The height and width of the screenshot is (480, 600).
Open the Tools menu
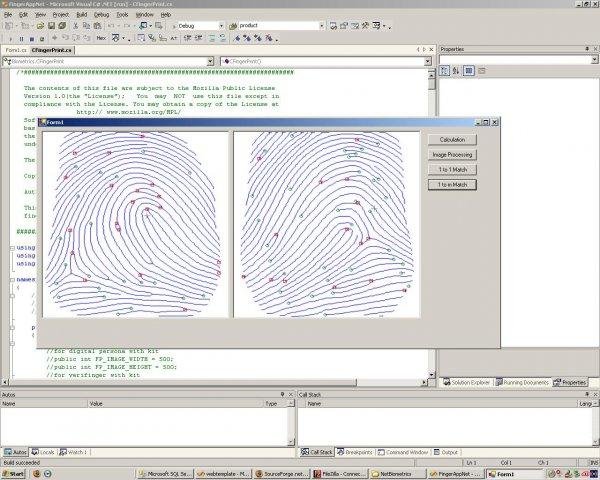(x=122, y=15)
